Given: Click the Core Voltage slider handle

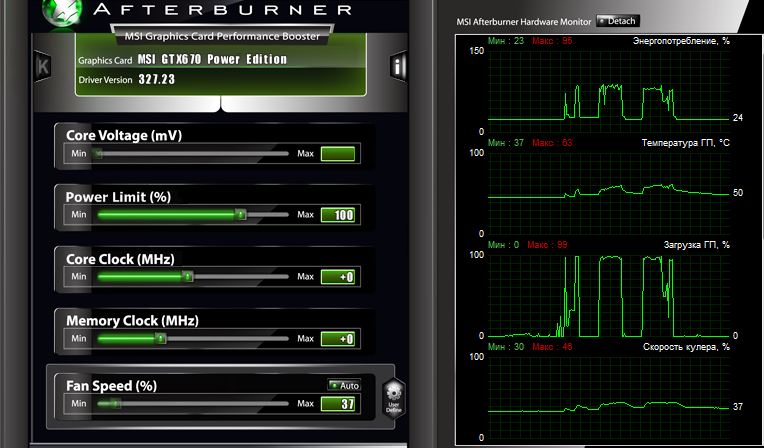Looking at the screenshot, I should (98, 154).
